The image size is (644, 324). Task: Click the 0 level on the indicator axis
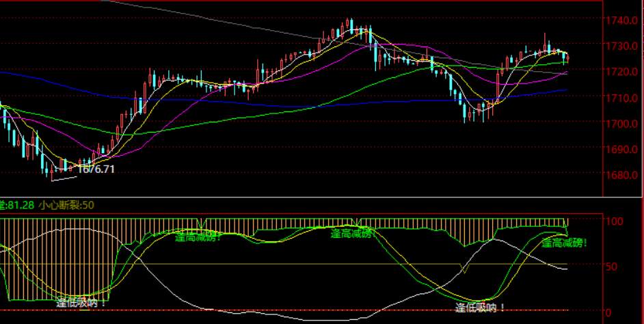coord(608,312)
